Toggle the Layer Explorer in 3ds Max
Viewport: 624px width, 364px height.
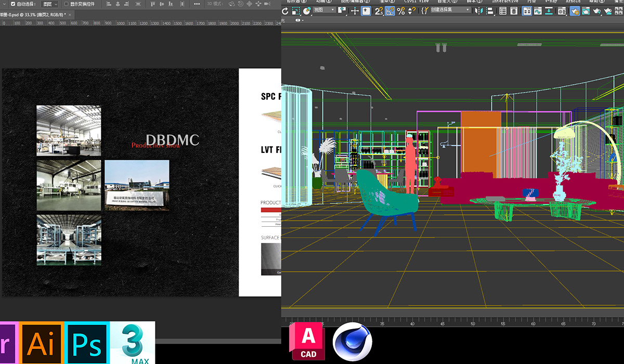click(x=514, y=11)
